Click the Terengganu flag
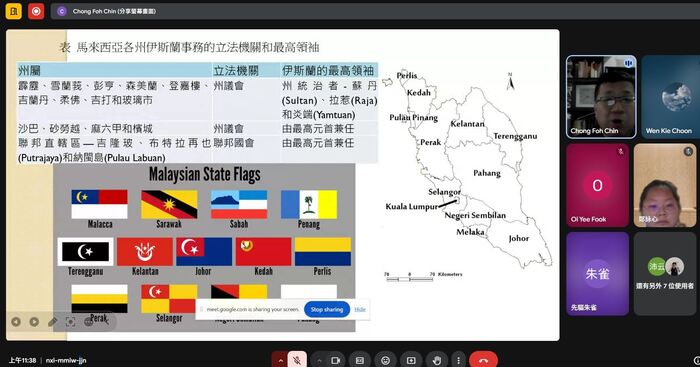Screen dimensions: 700x367 [x=85, y=252]
